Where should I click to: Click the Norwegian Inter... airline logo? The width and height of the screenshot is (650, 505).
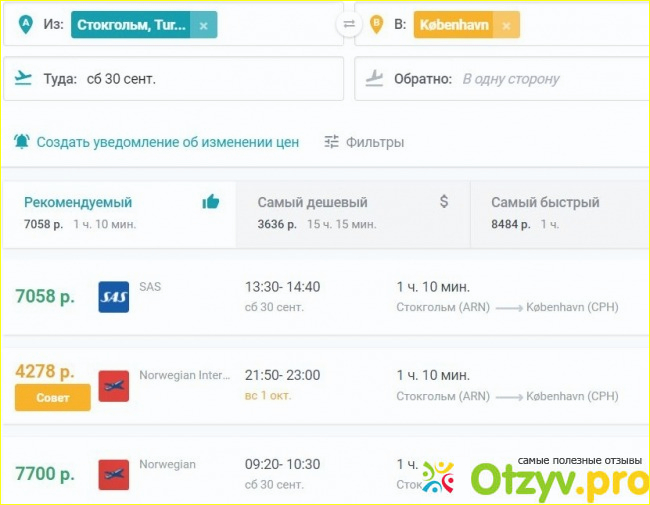[113, 385]
